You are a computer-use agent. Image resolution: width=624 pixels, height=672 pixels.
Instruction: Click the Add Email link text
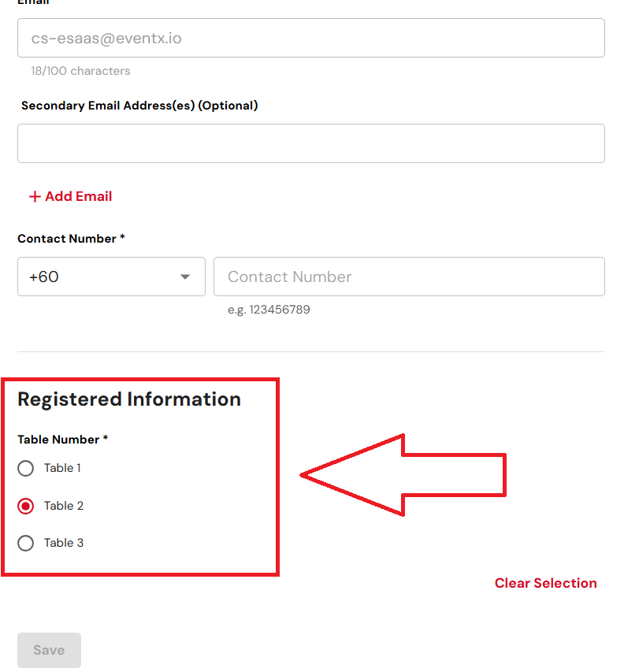(78, 197)
